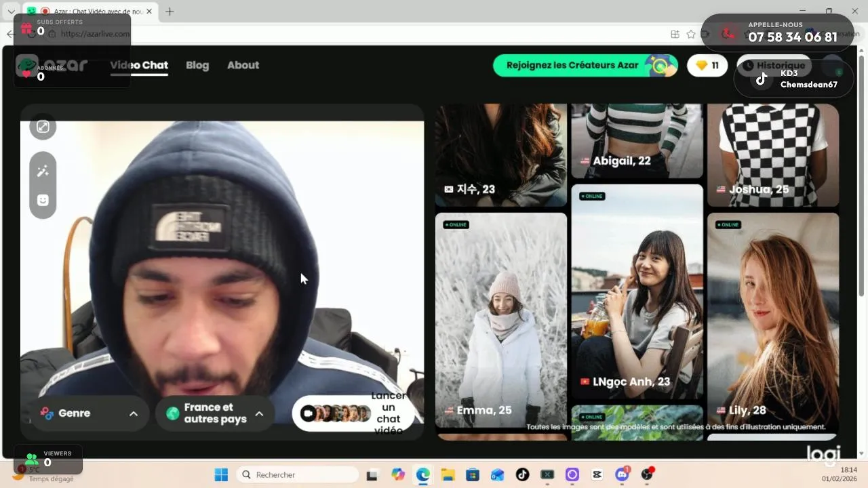Click the Azar logo
Viewport: 868px width, 488px height.
coord(53,65)
